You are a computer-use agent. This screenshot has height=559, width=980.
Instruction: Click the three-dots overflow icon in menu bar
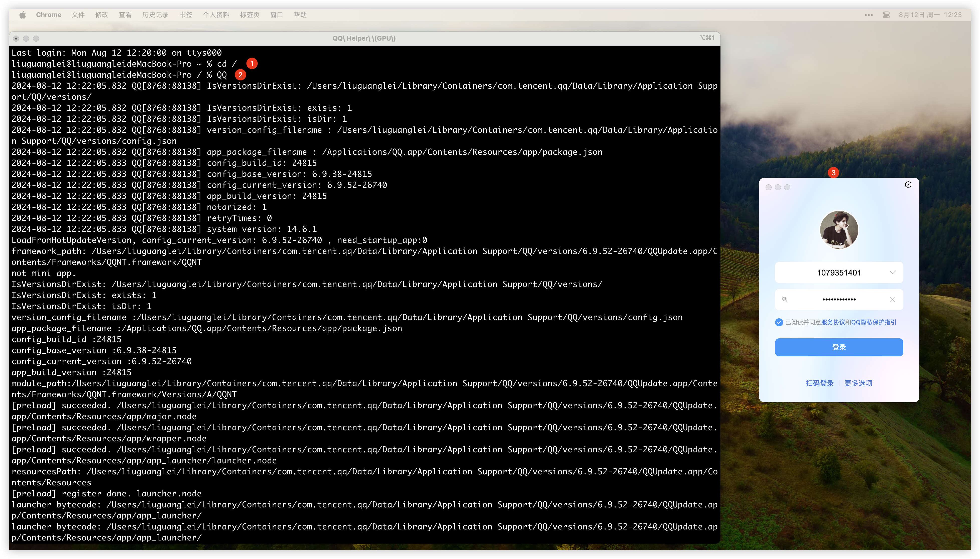coord(869,15)
